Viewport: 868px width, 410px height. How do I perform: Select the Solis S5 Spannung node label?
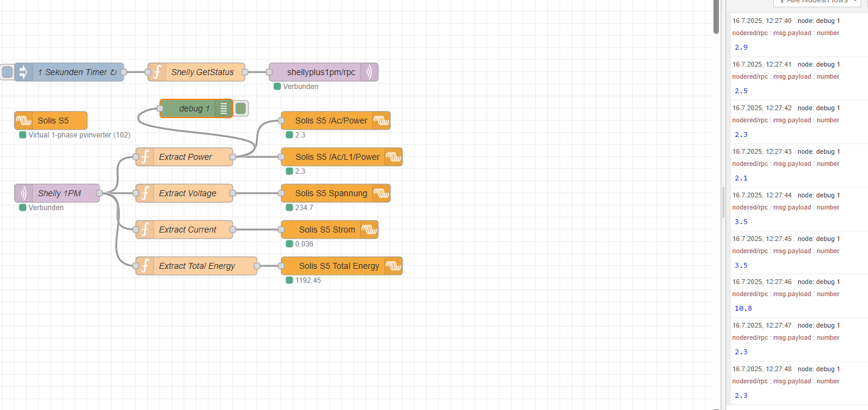pos(332,193)
